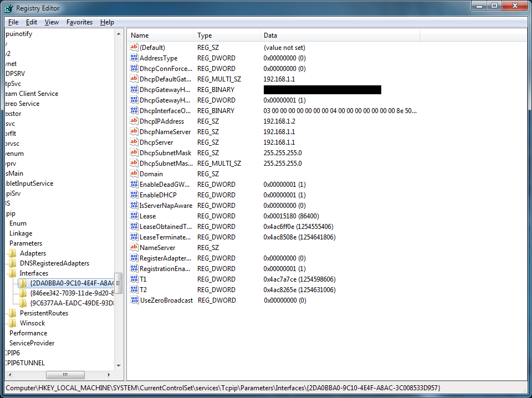This screenshot has width=532, height=398.
Task: Click the AddressType DWORD value icon
Action: [x=134, y=58]
